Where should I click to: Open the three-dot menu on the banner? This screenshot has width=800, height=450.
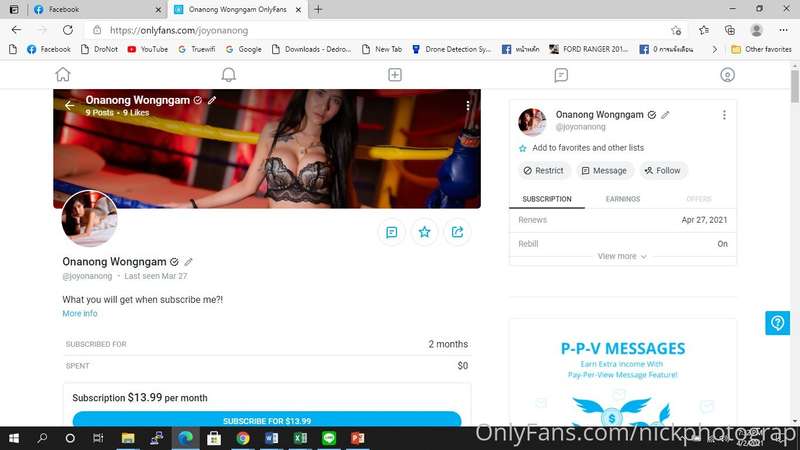(x=467, y=106)
